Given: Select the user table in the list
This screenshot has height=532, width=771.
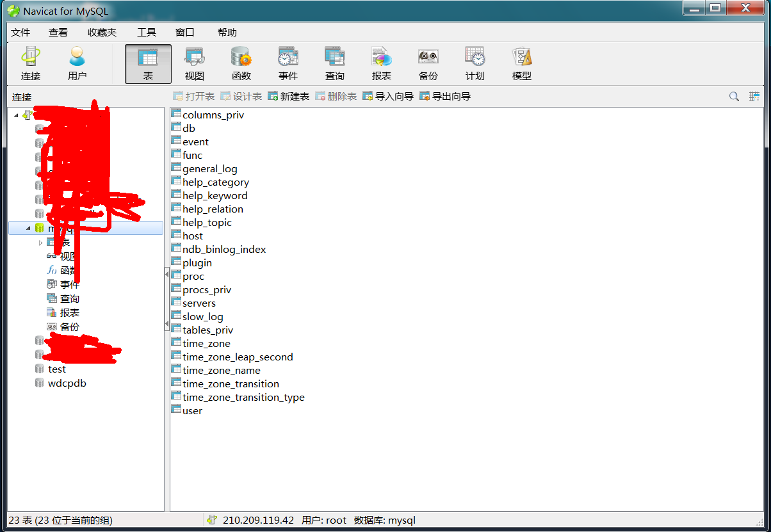Looking at the screenshot, I should pyautogui.click(x=192, y=410).
